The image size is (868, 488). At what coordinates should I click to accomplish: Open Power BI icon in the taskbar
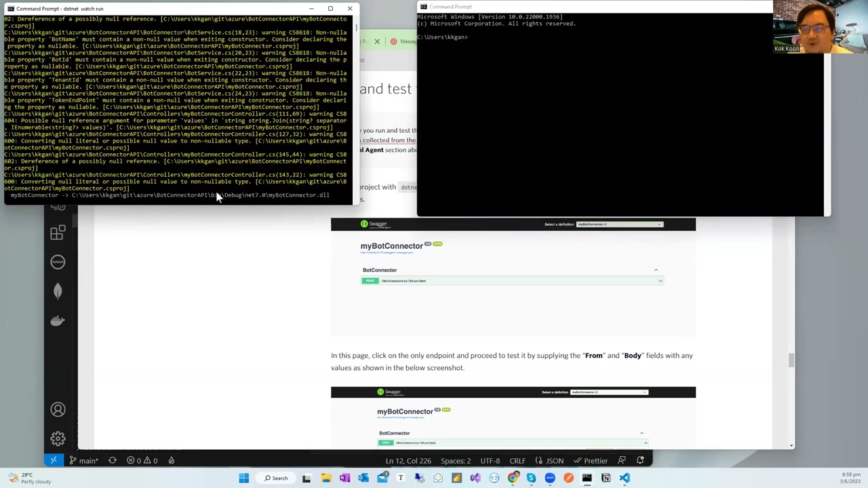coord(456,478)
